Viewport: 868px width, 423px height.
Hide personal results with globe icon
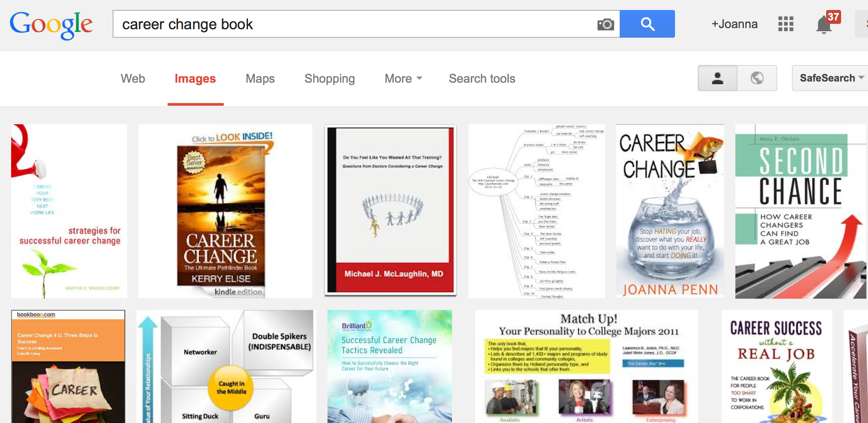pos(757,78)
